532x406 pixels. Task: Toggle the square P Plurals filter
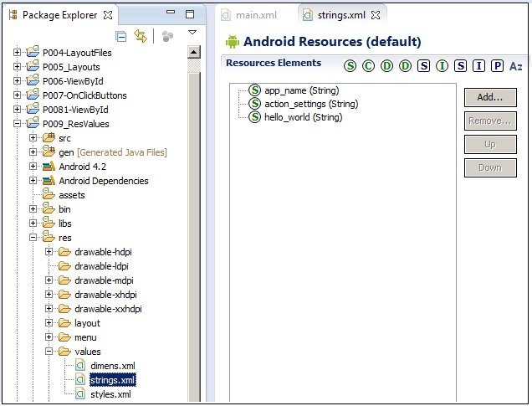[497, 66]
